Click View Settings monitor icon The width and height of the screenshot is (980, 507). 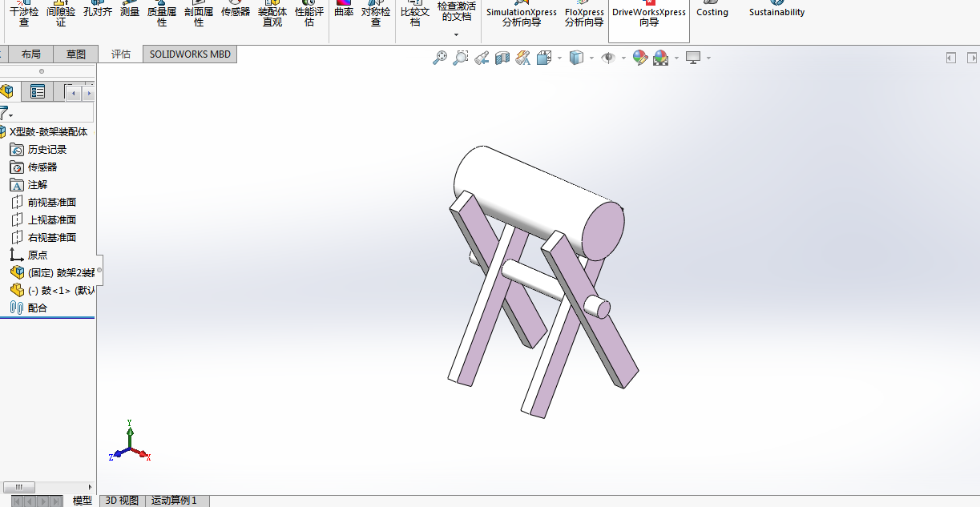pyautogui.click(x=693, y=58)
